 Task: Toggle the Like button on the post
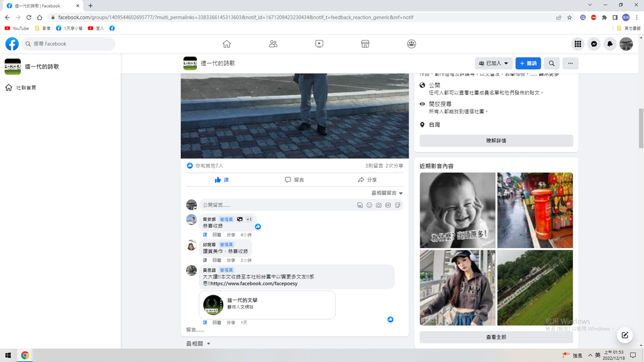point(221,180)
